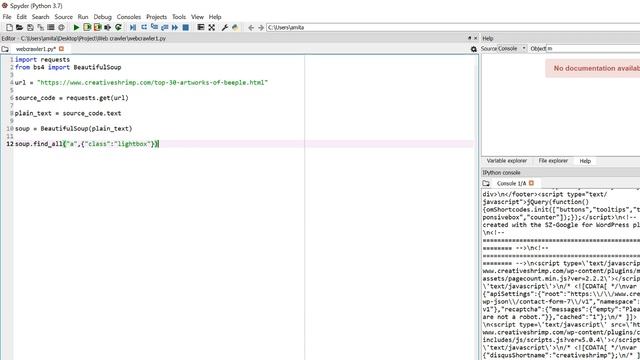Click line 12 soup.find_all code
This screenshot has width=640, height=360.
click(87, 144)
